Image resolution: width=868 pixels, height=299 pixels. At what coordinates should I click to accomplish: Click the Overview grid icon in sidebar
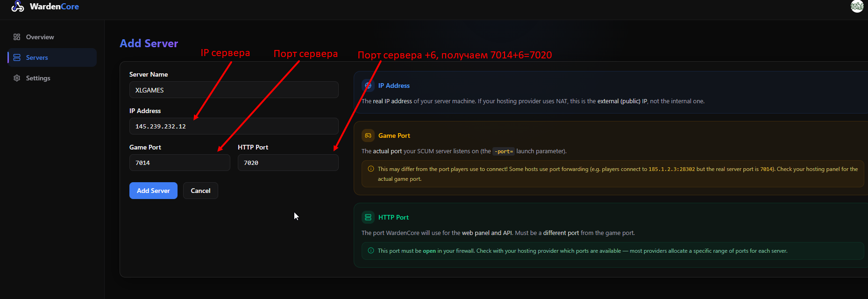click(x=17, y=37)
